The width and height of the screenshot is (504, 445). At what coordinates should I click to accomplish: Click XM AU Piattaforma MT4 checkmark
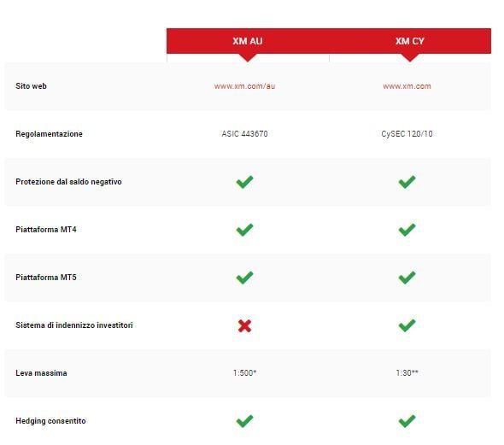[x=244, y=230]
